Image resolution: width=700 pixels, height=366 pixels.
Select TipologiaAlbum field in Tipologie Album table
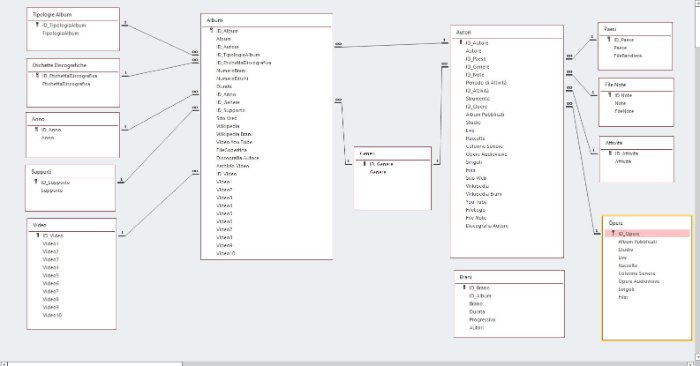[60, 33]
